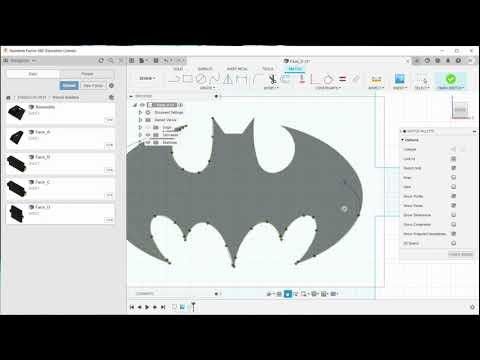This screenshot has height=360, width=480.
Task: Expand the Named Views node
Action: tap(140, 120)
